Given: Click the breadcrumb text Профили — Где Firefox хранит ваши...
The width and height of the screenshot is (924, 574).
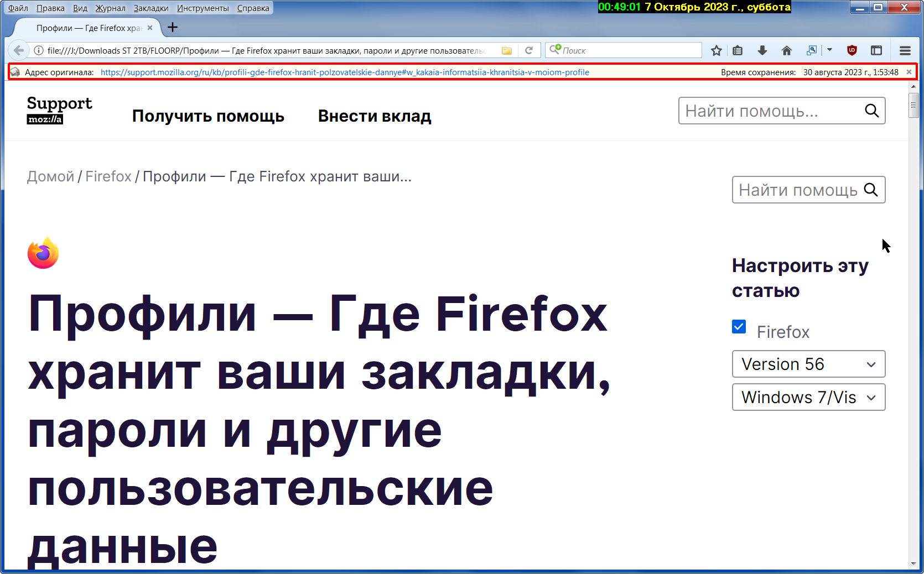Looking at the screenshot, I should (x=277, y=176).
